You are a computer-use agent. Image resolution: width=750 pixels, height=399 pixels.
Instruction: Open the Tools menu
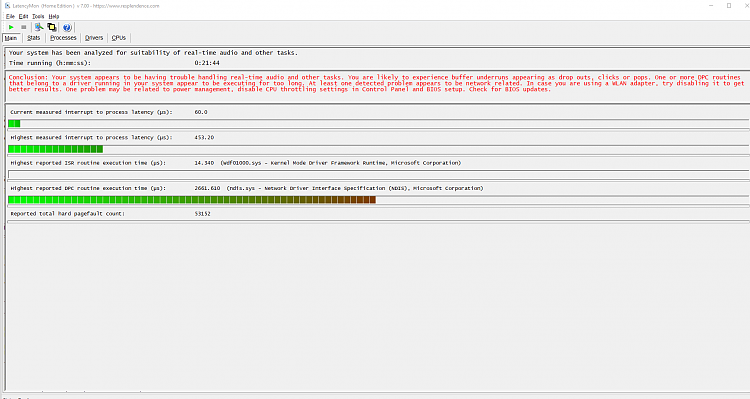tap(38, 16)
